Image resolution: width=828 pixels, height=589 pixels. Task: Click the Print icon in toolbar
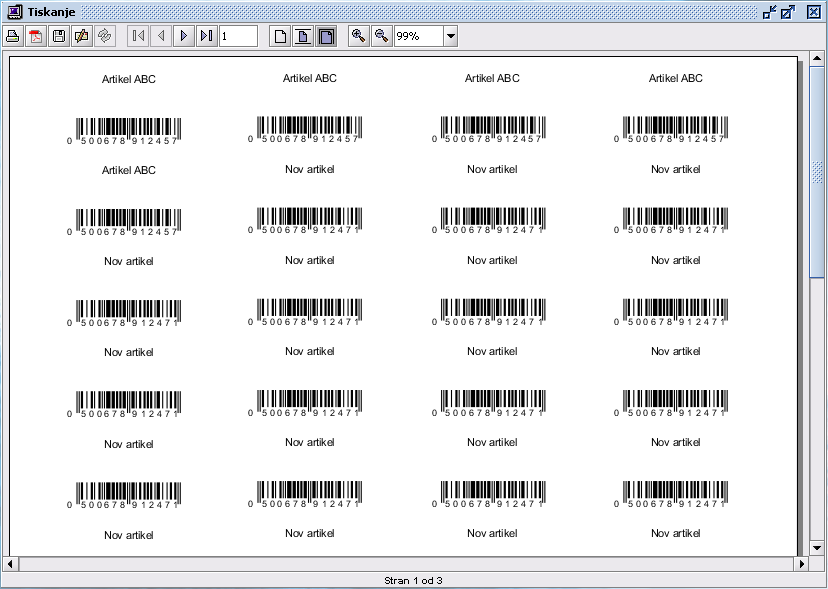pyautogui.click(x=13, y=36)
